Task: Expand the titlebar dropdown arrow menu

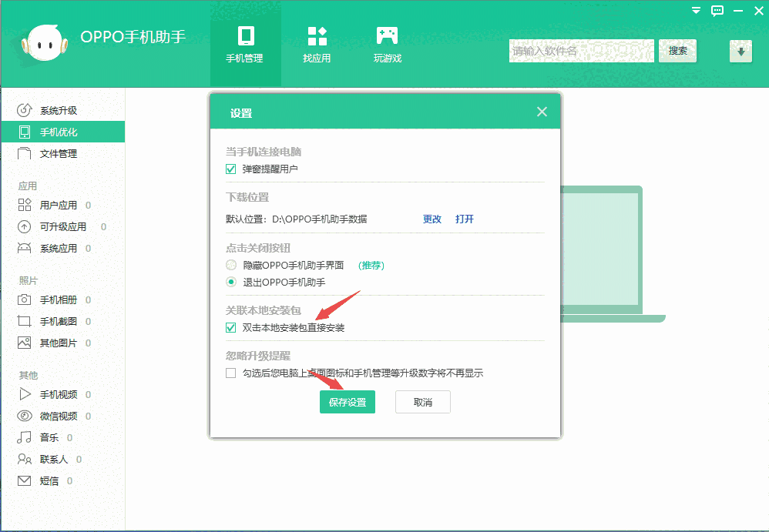Action: coord(695,11)
